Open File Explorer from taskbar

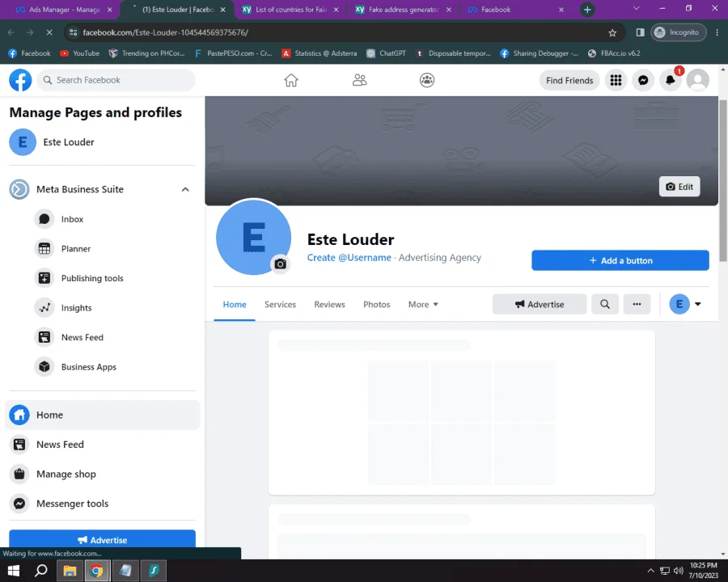tap(70, 571)
